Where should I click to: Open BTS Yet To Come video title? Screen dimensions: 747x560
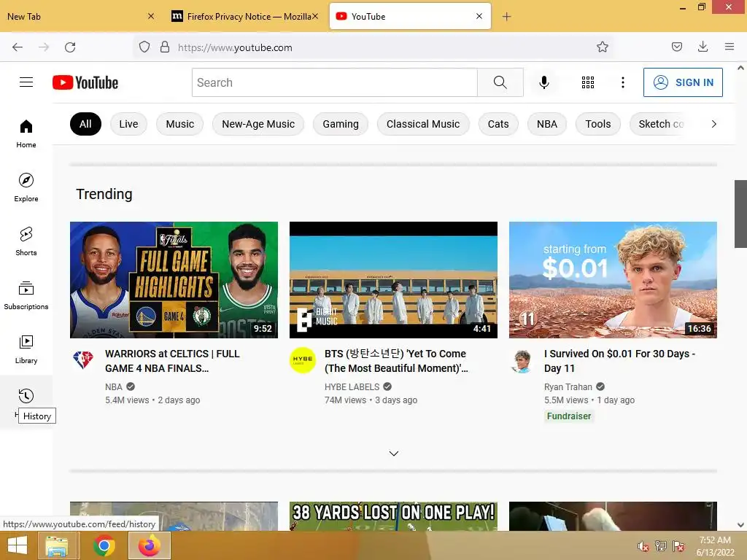[396, 361]
